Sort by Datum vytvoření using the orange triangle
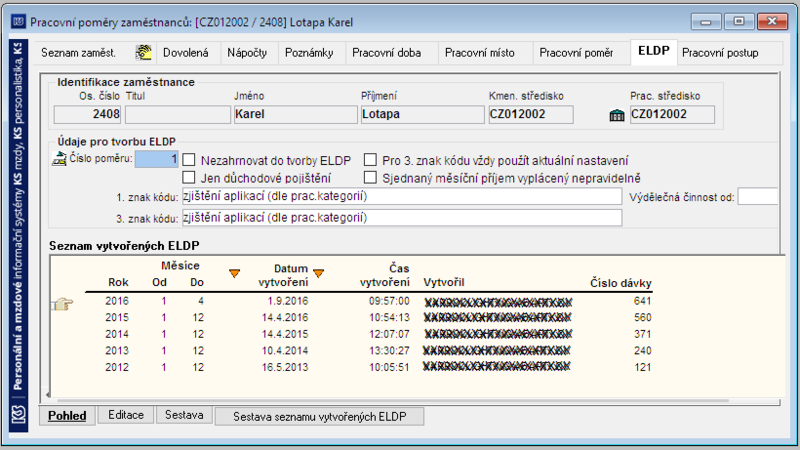 tap(319, 274)
